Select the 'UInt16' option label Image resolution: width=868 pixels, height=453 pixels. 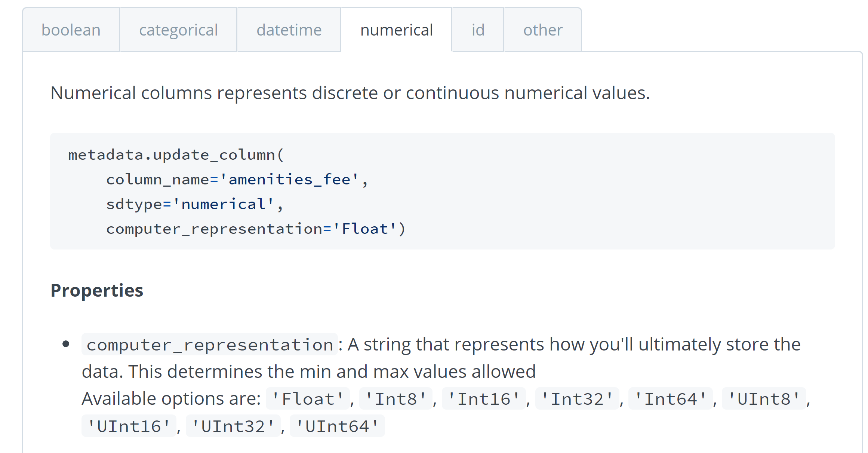[x=129, y=425]
